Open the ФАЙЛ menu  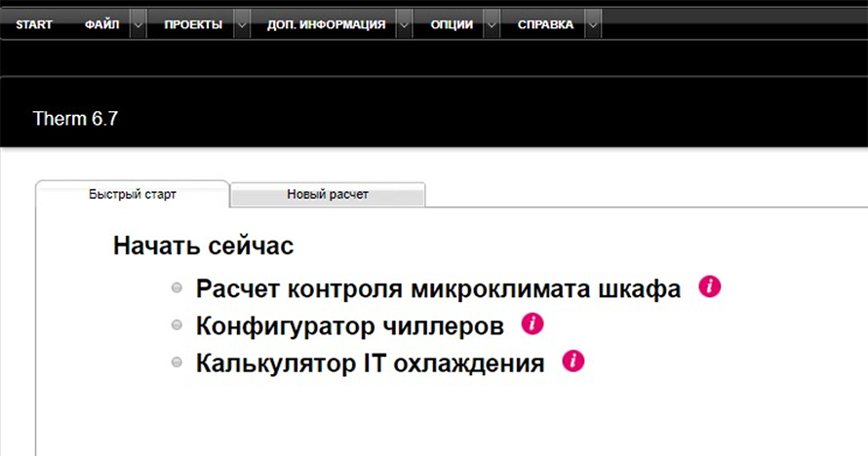coord(101,25)
